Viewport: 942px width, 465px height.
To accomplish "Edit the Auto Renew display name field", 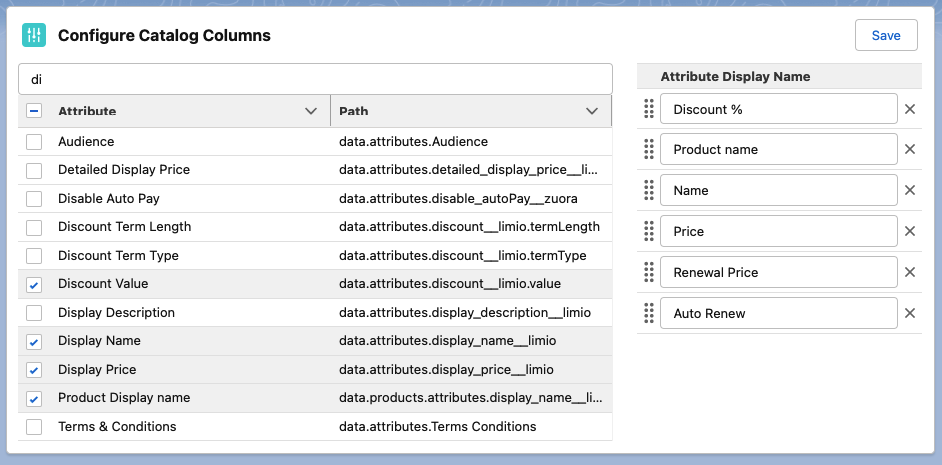I will [779, 313].
